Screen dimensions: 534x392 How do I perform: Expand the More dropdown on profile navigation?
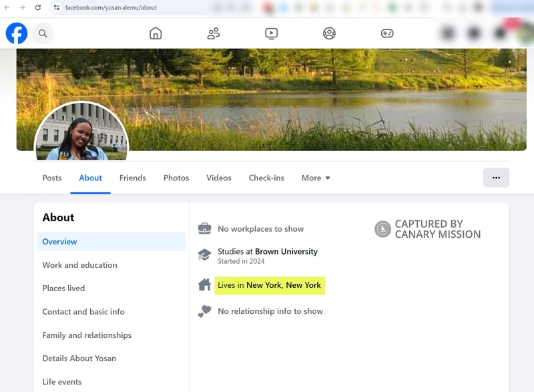tap(315, 178)
